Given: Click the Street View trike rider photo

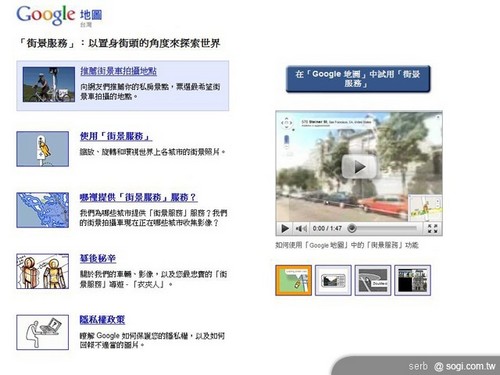Looking at the screenshot, I should [49, 84].
